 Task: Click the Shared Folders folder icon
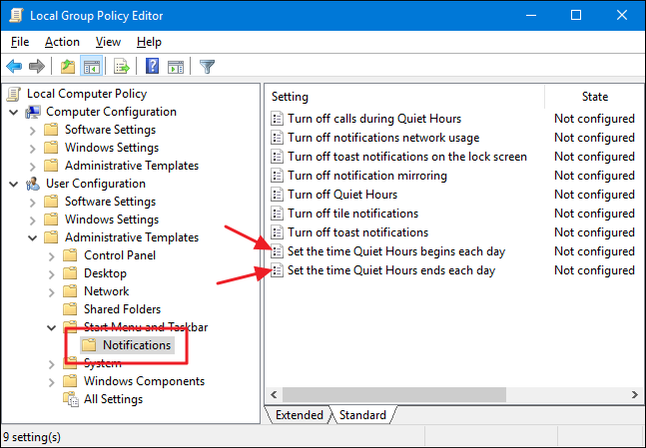pos(70,309)
